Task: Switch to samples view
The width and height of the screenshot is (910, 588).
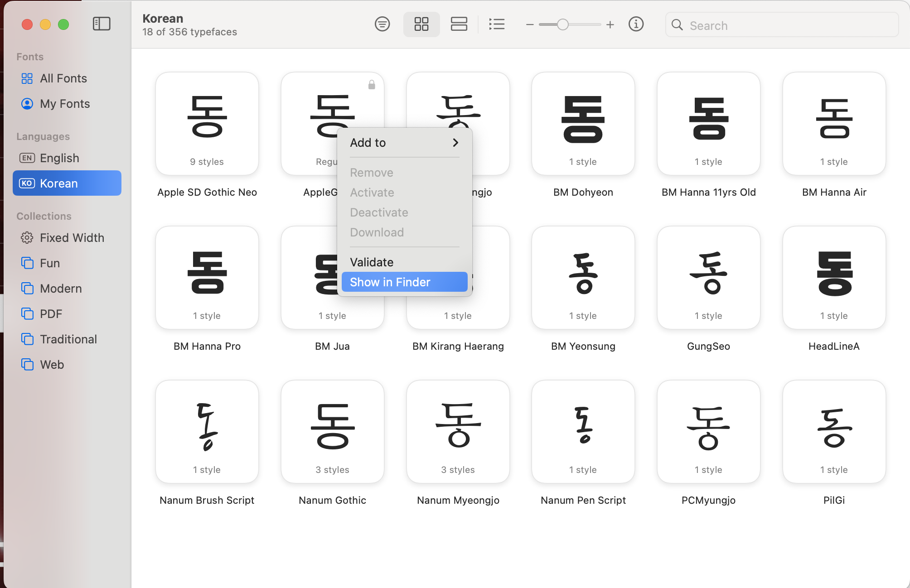Action: 459,24
